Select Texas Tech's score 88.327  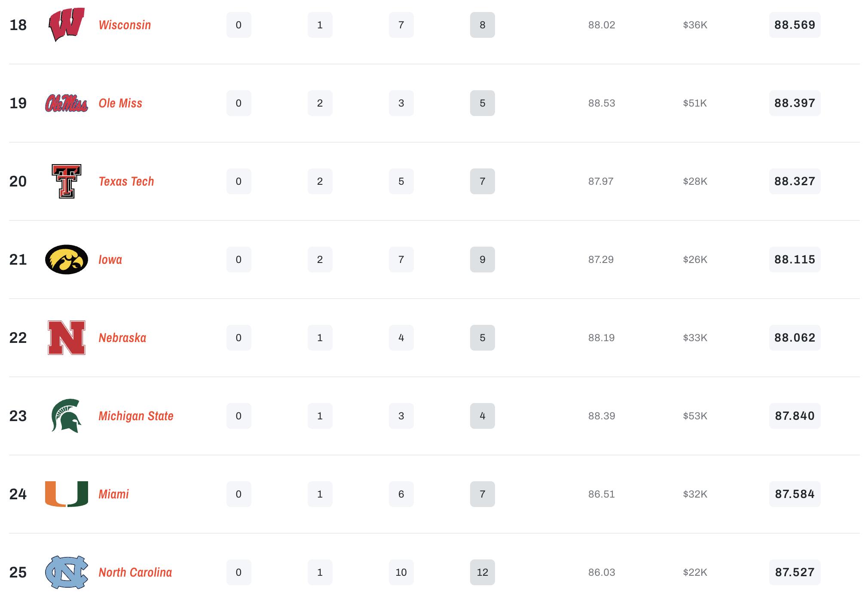[x=795, y=181]
